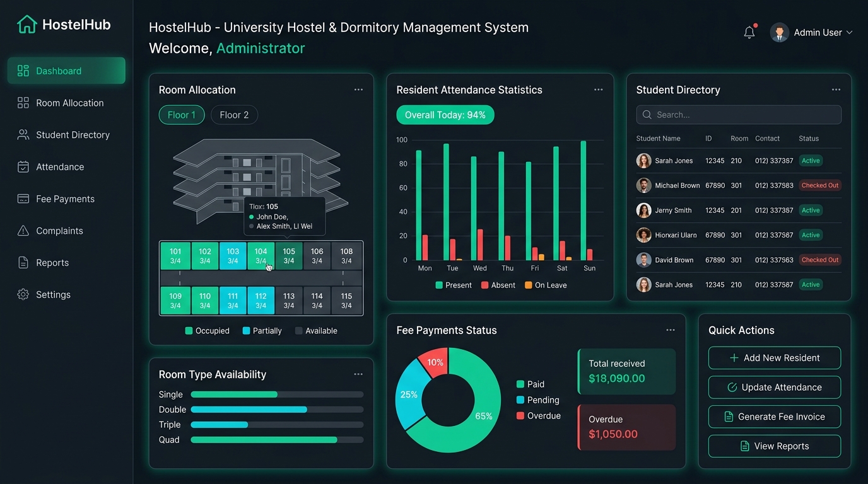Expand the Admin User dropdown chevron
The image size is (868, 484).
[849, 33]
